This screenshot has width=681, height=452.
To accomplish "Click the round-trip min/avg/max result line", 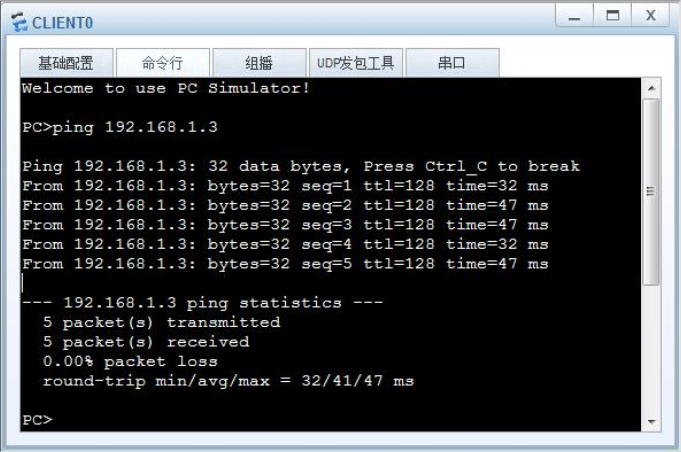I will [228, 381].
